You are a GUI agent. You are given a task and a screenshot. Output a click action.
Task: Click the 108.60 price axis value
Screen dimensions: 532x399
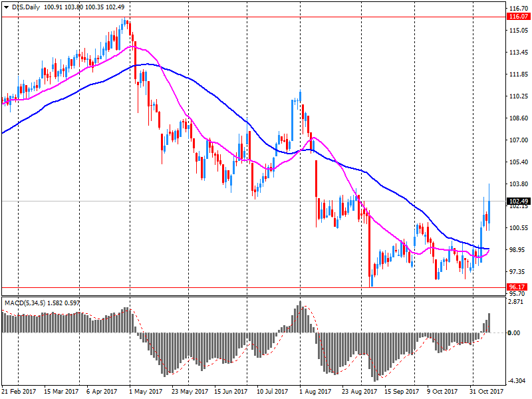point(519,118)
